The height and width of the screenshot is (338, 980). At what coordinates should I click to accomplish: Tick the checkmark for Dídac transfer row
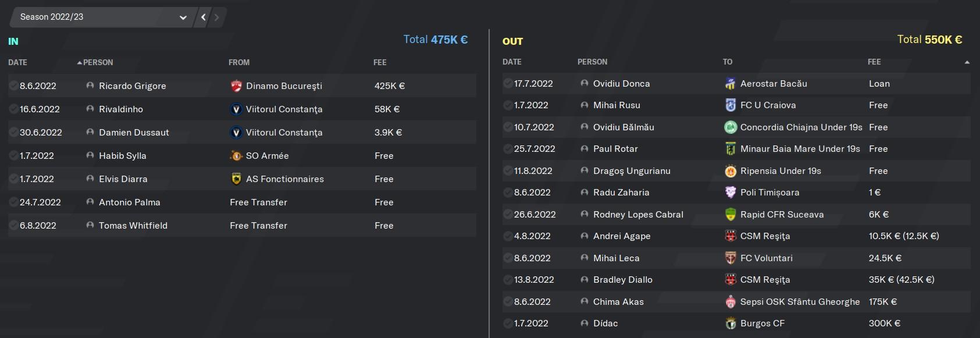point(508,323)
